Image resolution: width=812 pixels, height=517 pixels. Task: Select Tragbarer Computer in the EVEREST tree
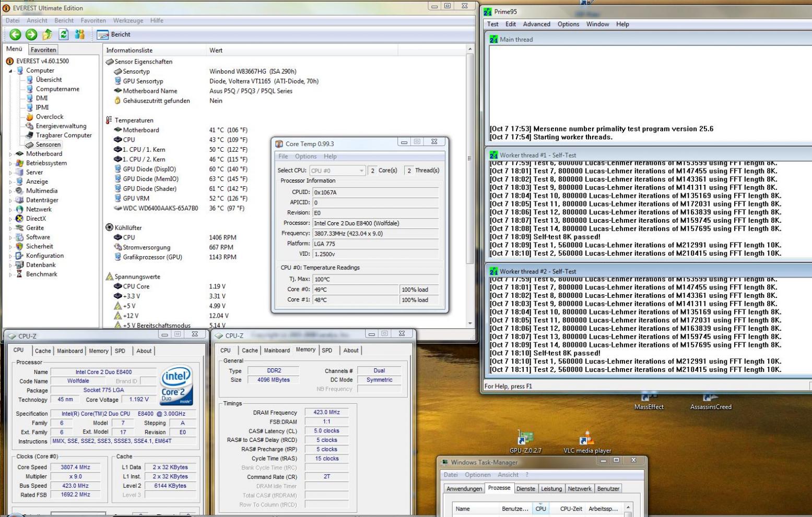64,135
